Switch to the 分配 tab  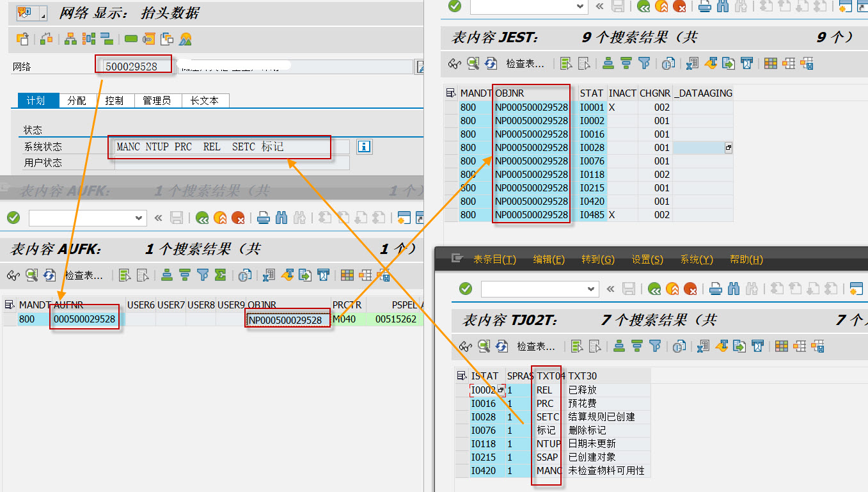click(77, 100)
